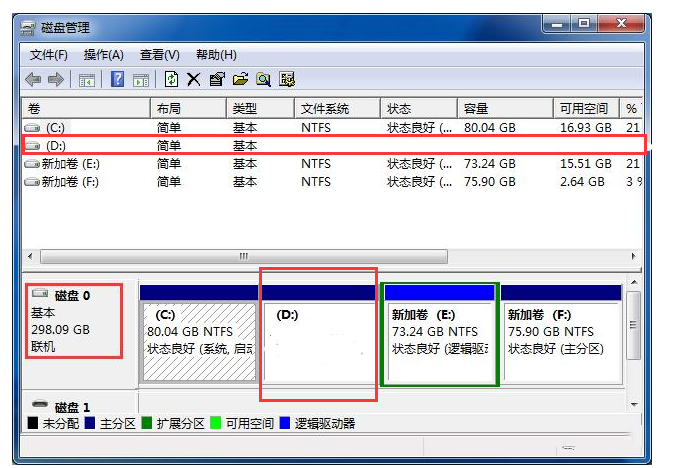Click the magnifier search toolbar icon
Screen dimensions: 688x468
(x=263, y=79)
